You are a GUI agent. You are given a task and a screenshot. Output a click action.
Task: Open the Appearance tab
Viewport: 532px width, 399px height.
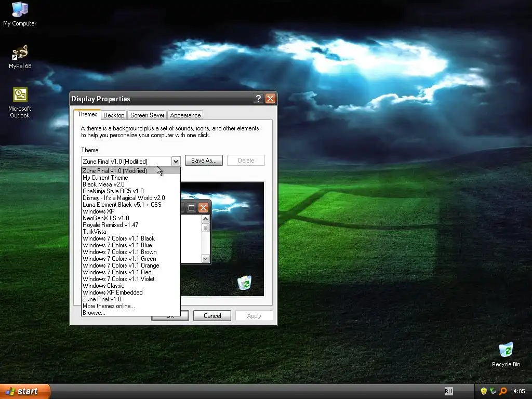(x=185, y=115)
